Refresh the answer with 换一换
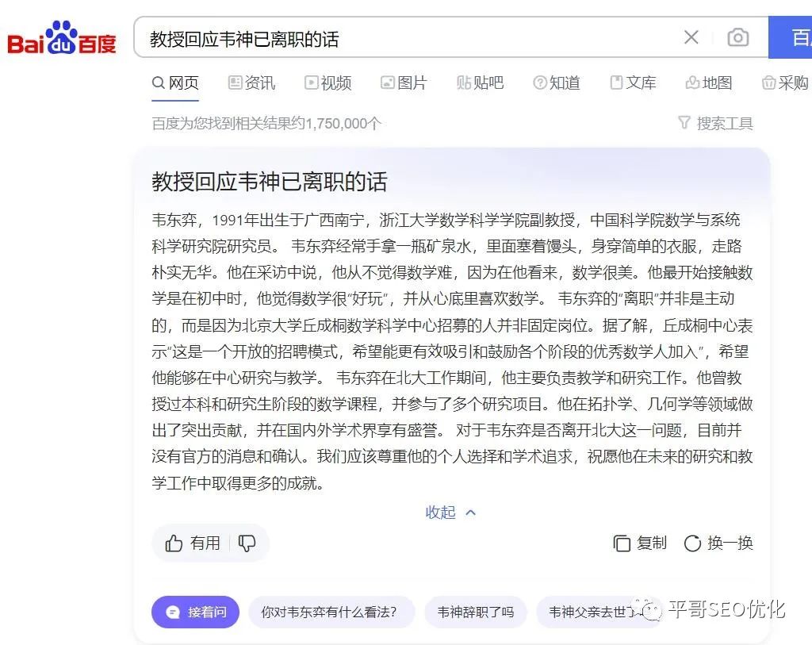Screen dimensions: 812x645 click(718, 543)
